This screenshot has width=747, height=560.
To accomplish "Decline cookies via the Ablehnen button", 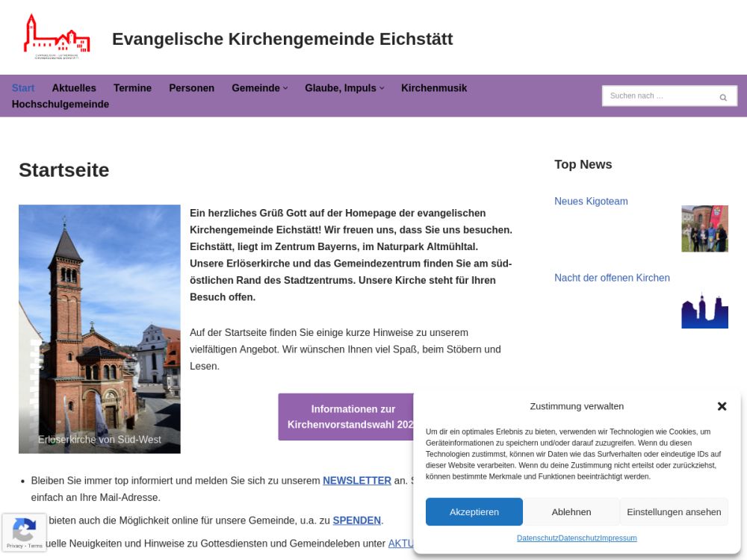I will 571,511.
